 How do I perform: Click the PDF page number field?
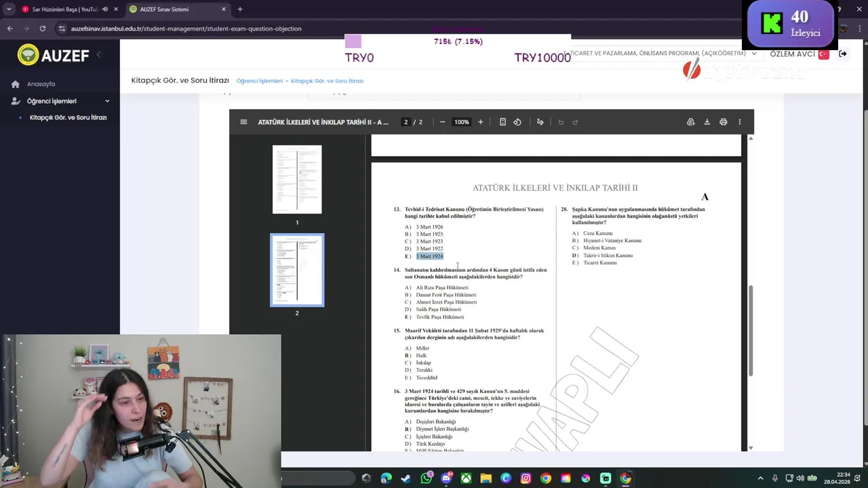406,122
